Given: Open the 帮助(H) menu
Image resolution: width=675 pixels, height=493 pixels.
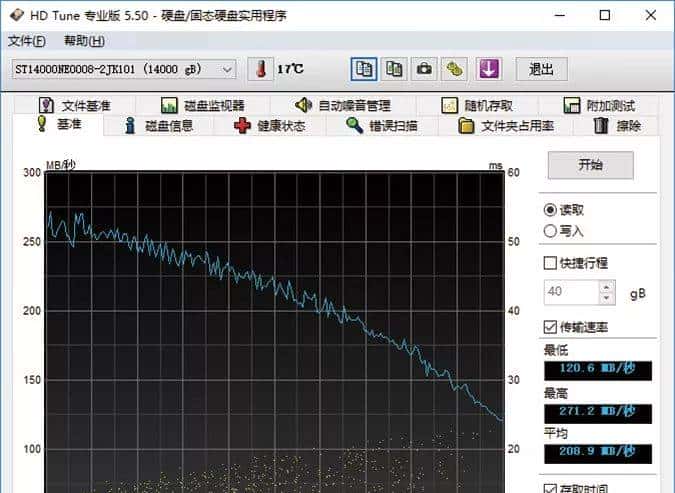Looking at the screenshot, I should (84, 41).
